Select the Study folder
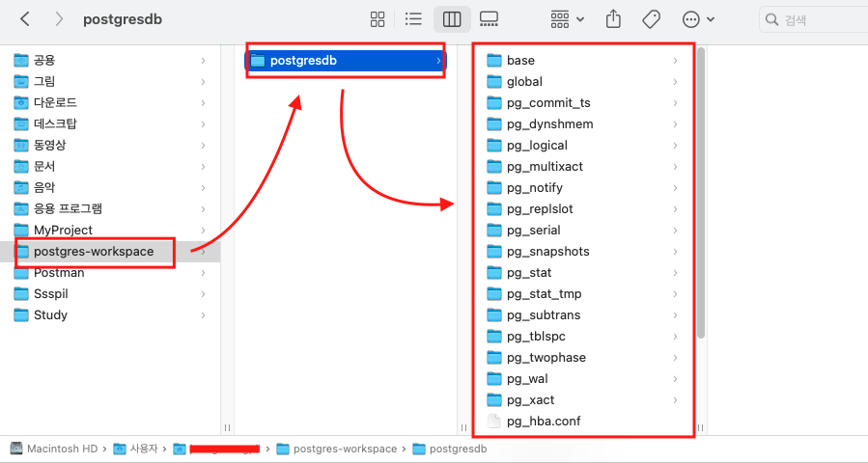This screenshot has width=868, height=463. tap(111, 314)
